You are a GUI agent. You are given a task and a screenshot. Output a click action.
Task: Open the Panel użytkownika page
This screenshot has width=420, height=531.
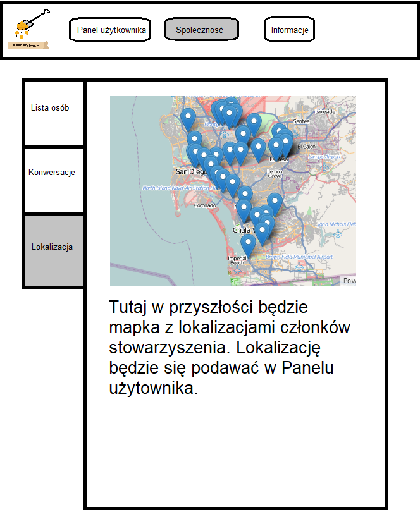[x=111, y=30]
